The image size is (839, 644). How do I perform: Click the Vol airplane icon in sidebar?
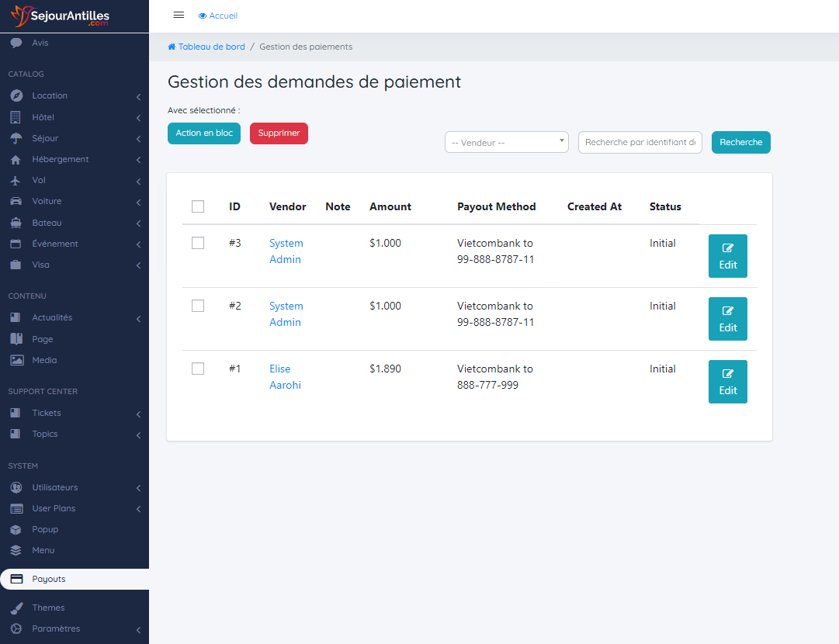point(16,181)
